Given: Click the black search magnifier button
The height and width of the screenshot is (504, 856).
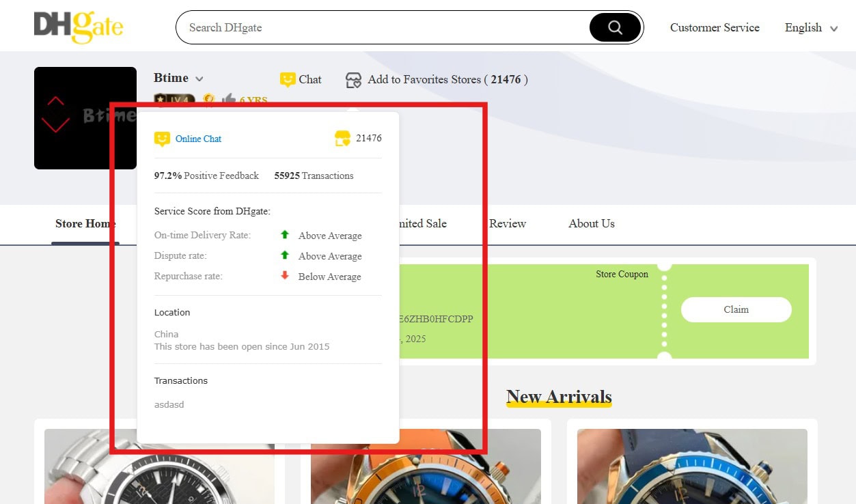Looking at the screenshot, I should [x=615, y=27].
